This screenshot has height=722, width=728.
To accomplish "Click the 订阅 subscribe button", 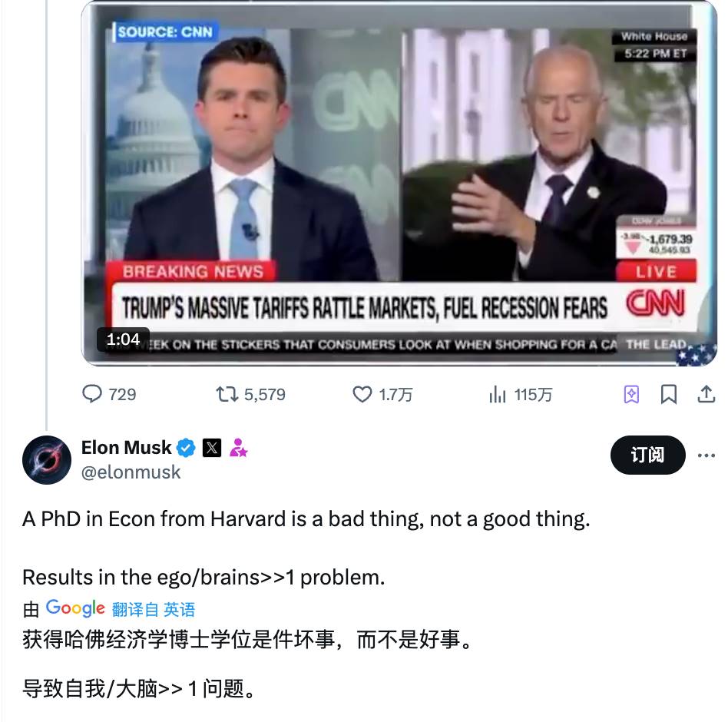I will click(647, 455).
